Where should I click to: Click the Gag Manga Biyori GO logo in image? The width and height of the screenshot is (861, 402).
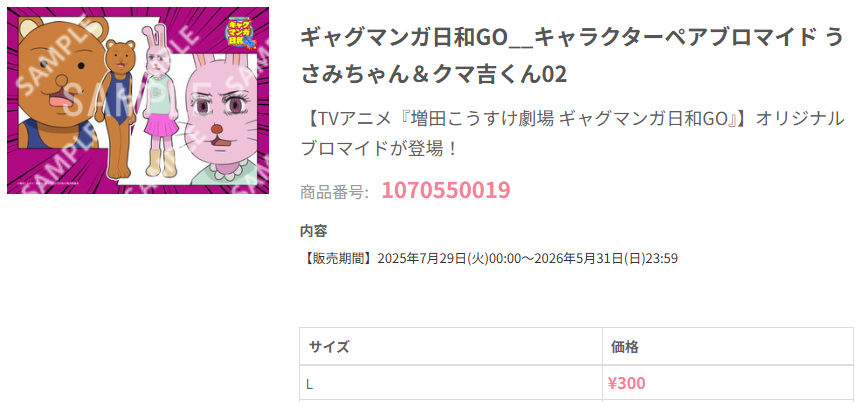242,32
